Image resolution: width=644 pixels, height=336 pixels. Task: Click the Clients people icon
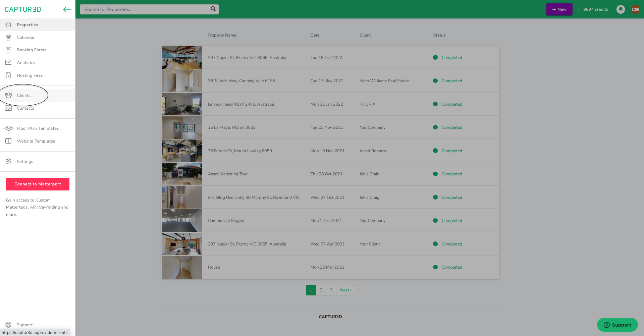tap(8, 95)
